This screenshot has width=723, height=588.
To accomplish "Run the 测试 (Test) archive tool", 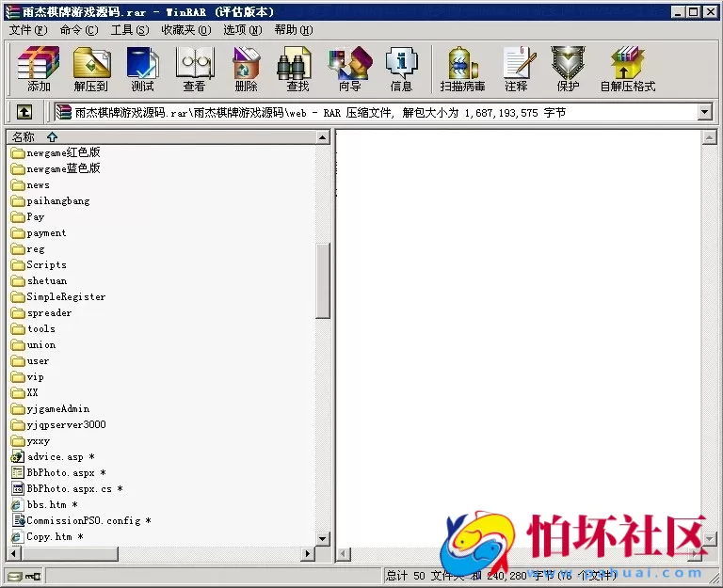I will (x=143, y=69).
